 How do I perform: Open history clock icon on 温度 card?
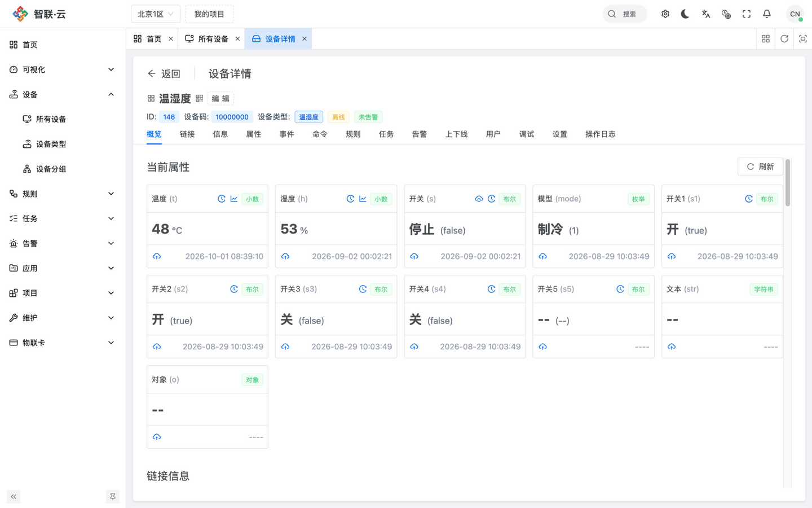point(222,199)
